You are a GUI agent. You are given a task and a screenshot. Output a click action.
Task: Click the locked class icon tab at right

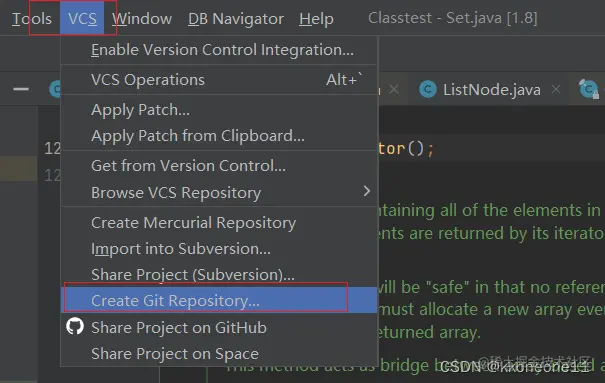[589, 89]
